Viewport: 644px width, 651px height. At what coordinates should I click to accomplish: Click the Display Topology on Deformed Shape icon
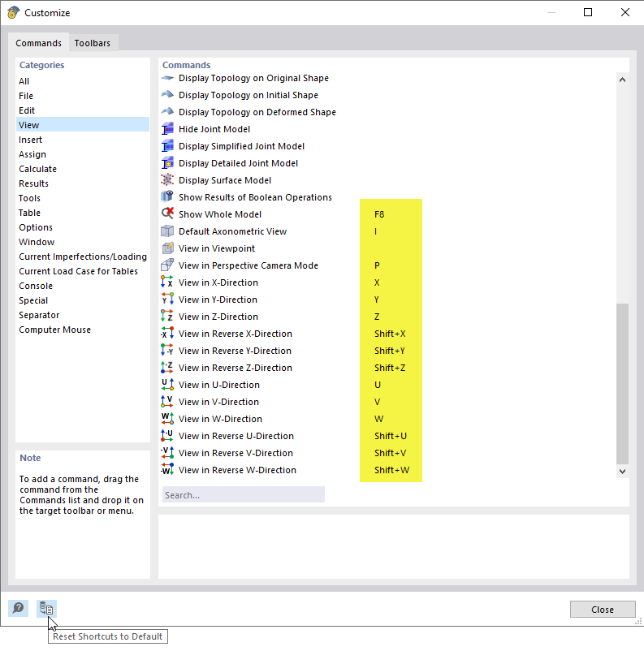point(167,112)
